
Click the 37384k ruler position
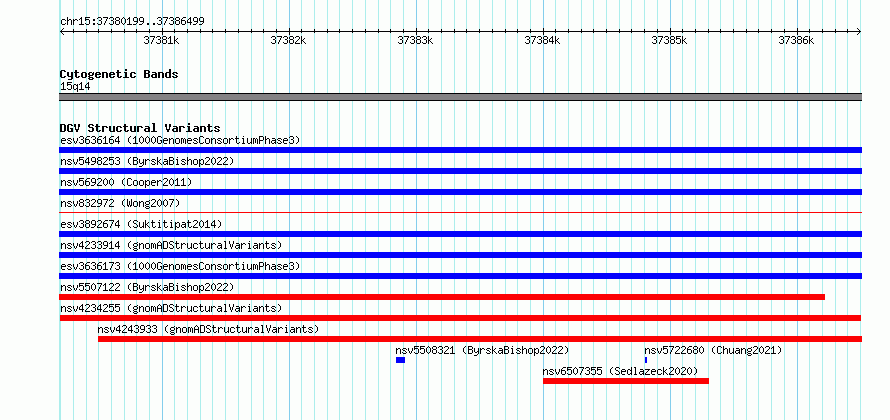[543, 40]
